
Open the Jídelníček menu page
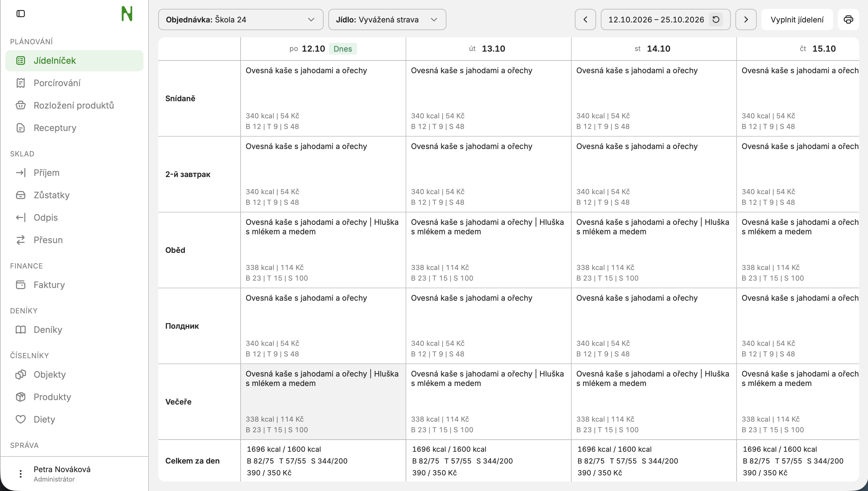(74, 61)
